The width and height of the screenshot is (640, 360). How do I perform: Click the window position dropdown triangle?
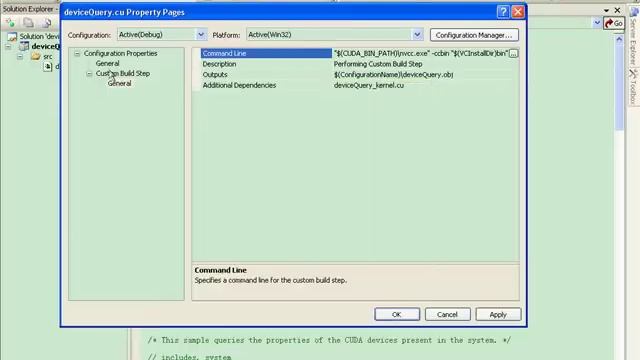(x=607, y=10)
